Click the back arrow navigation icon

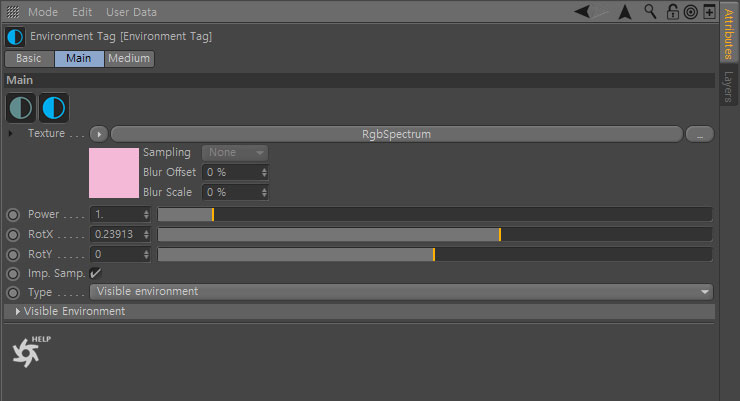coord(582,11)
